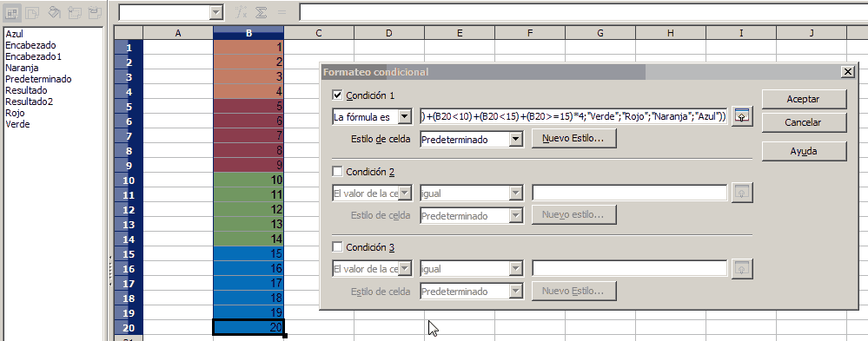The image size is (868, 341).
Task: Open Condición 1 Estilo de celda dropdown
Action: 515,140
